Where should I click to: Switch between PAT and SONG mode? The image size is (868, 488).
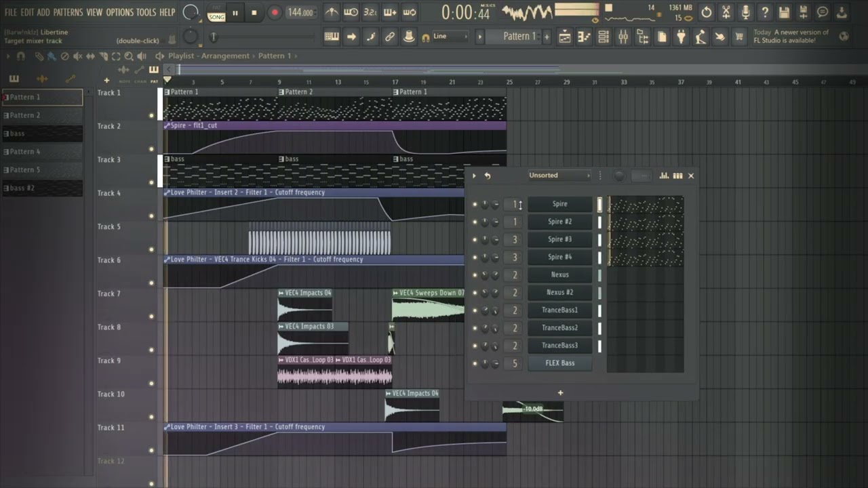pyautogui.click(x=216, y=12)
